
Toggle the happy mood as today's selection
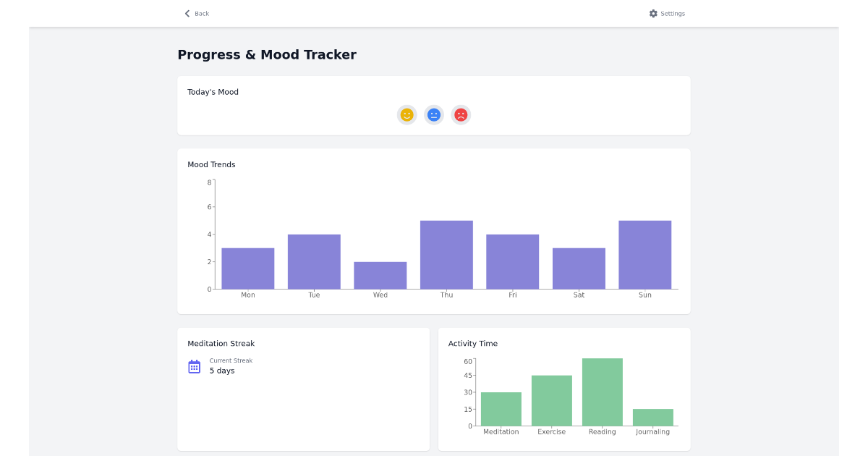pyautogui.click(x=407, y=114)
